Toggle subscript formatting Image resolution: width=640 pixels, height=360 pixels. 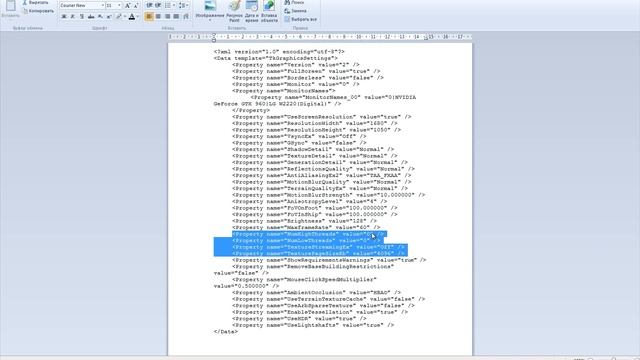100,17
